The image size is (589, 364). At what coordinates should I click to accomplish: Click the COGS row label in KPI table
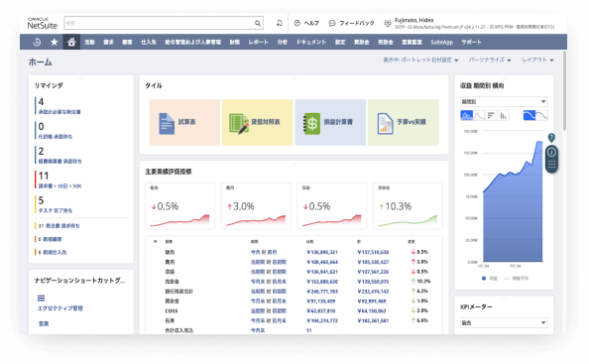click(172, 311)
